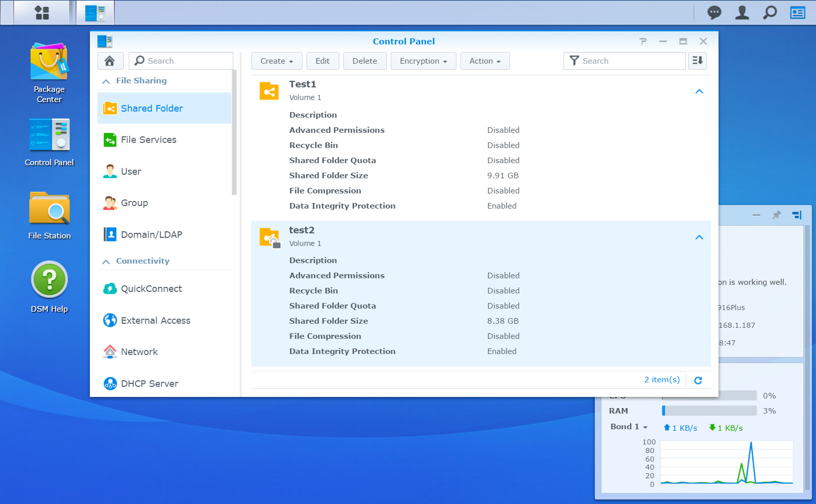The width and height of the screenshot is (816, 504).
Task: Click Test1 Data Integrity Protection Enabled value
Action: point(502,206)
